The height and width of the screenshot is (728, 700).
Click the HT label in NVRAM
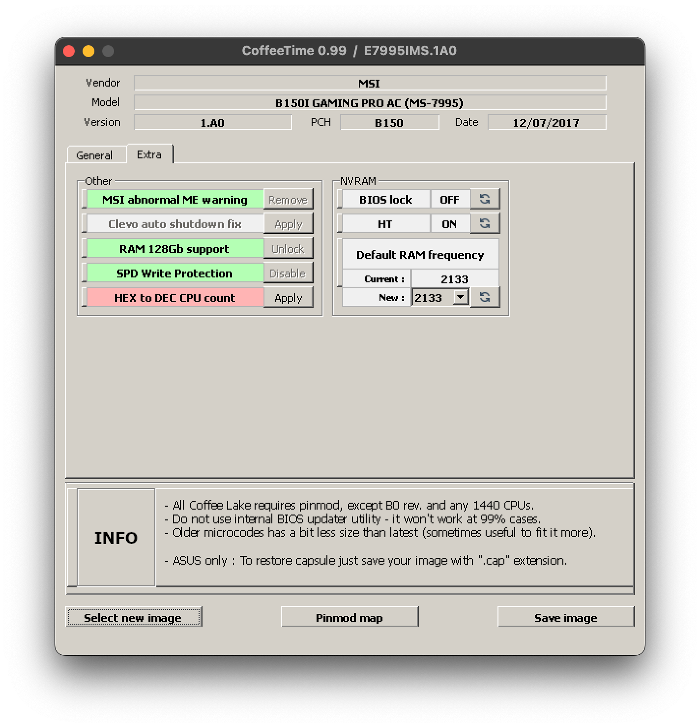coord(386,224)
